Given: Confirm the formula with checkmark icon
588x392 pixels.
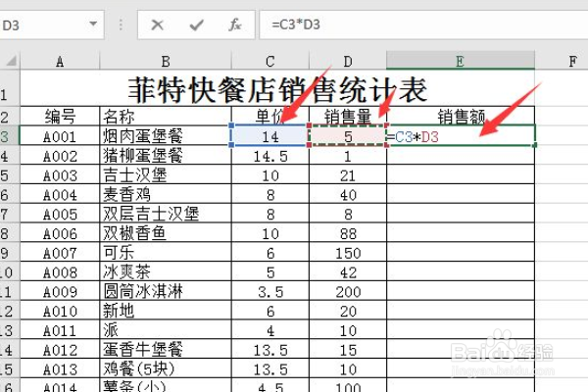Looking at the screenshot, I should click(197, 25).
